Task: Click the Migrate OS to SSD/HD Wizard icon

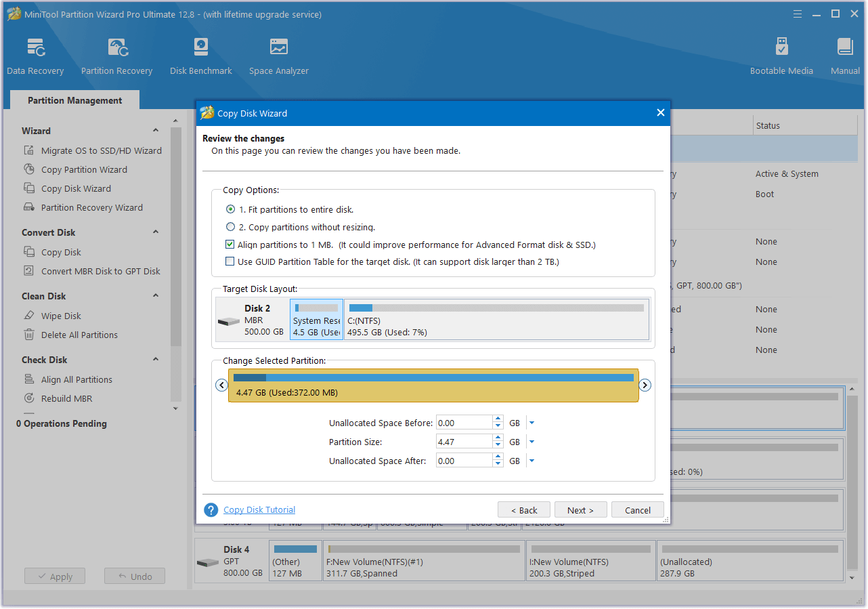Action: 29,150
